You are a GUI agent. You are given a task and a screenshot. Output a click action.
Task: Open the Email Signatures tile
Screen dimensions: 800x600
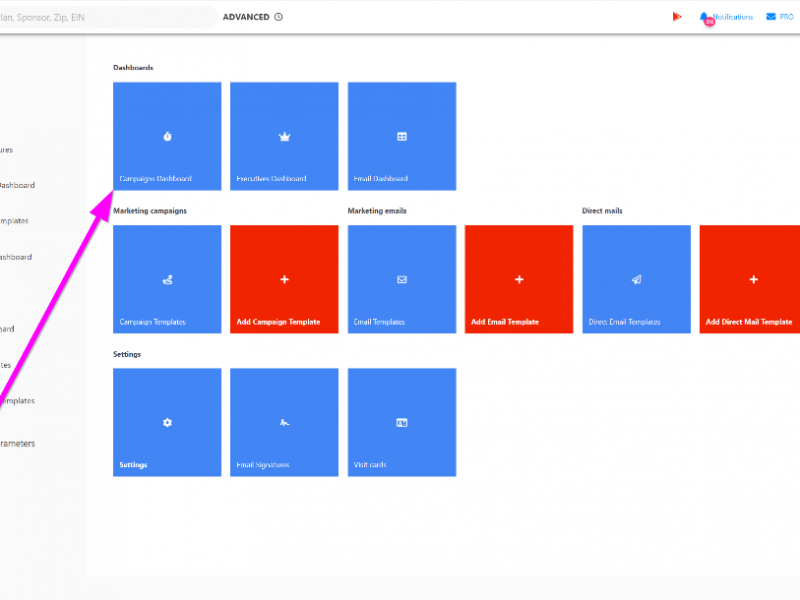[x=284, y=422]
